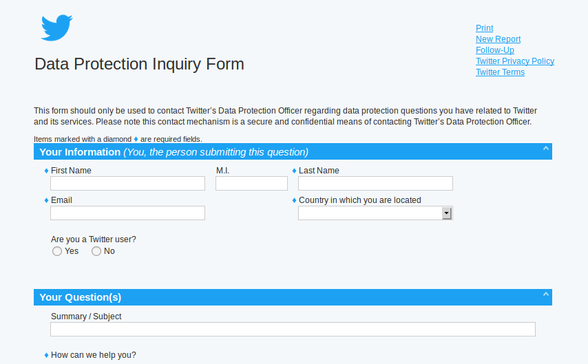Click the Your Information section header
The width and height of the screenshot is (588, 364).
click(174, 152)
